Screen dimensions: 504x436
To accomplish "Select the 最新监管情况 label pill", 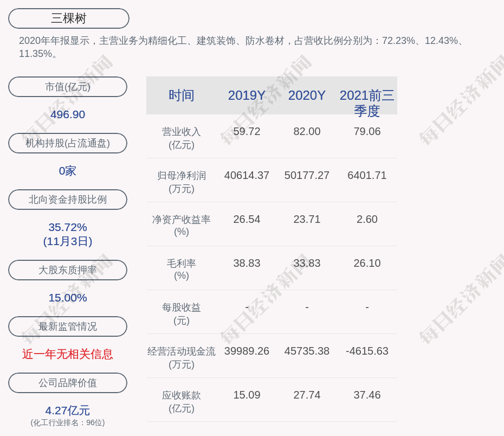I will [x=68, y=326].
